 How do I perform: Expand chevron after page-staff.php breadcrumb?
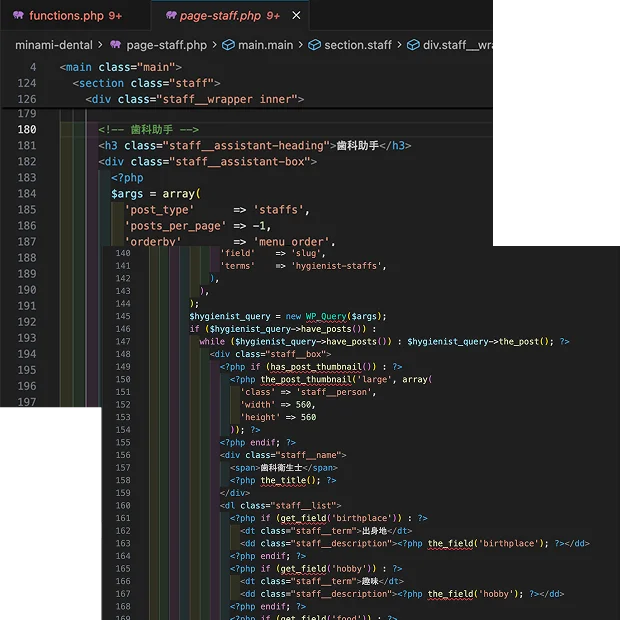pos(214,45)
